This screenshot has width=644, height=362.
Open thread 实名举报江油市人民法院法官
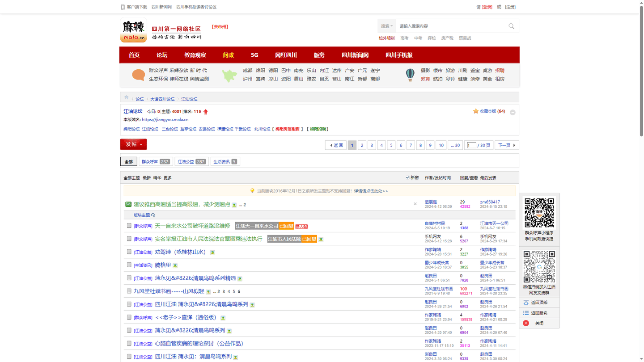point(208,239)
